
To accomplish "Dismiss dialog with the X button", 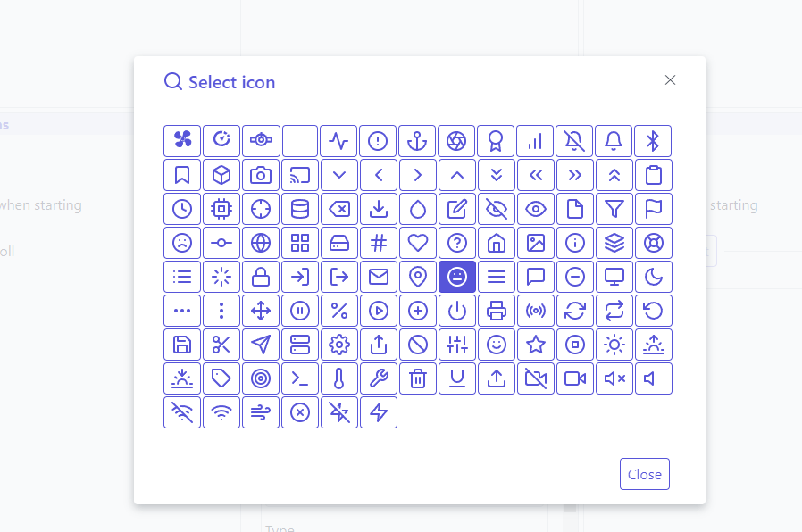I will 671,80.
